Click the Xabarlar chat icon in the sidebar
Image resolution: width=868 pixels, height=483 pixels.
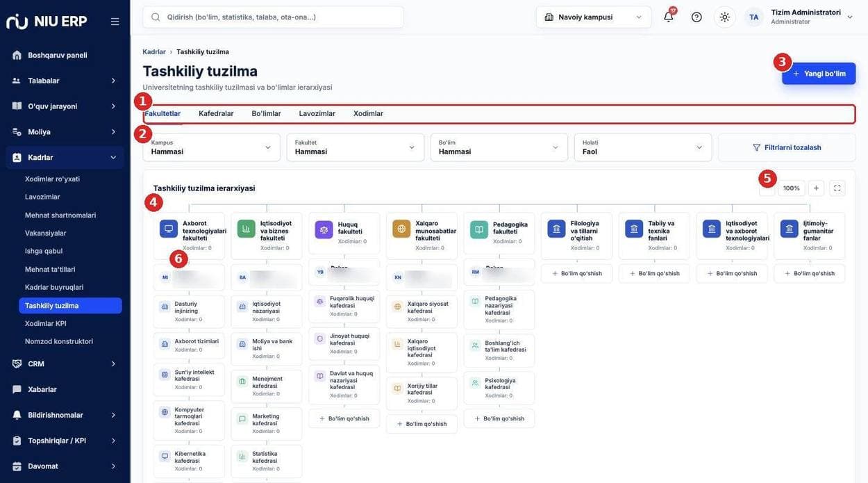point(17,389)
